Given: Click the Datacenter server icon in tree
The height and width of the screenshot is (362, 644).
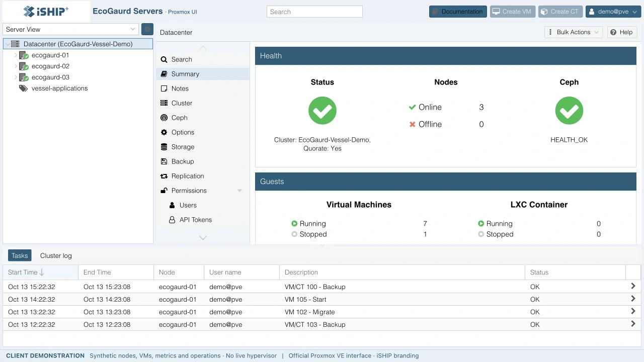Looking at the screenshot, I should (15, 44).
